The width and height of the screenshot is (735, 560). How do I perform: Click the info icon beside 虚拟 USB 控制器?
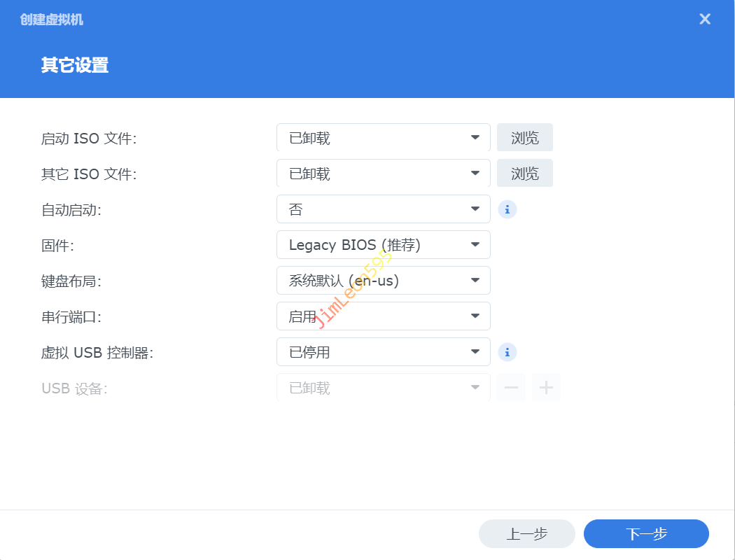[507, 352]
